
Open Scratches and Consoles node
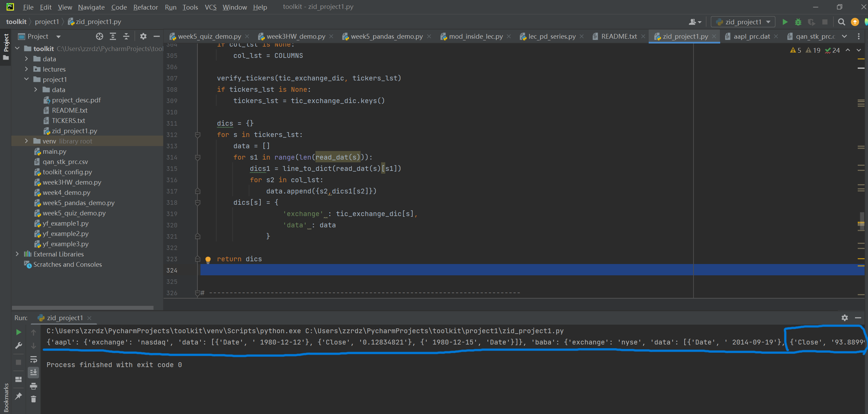[x=67, y=264]
